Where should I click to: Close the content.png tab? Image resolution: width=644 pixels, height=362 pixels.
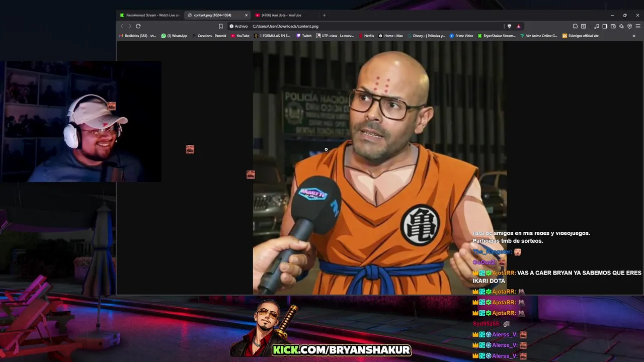(246, 15)
